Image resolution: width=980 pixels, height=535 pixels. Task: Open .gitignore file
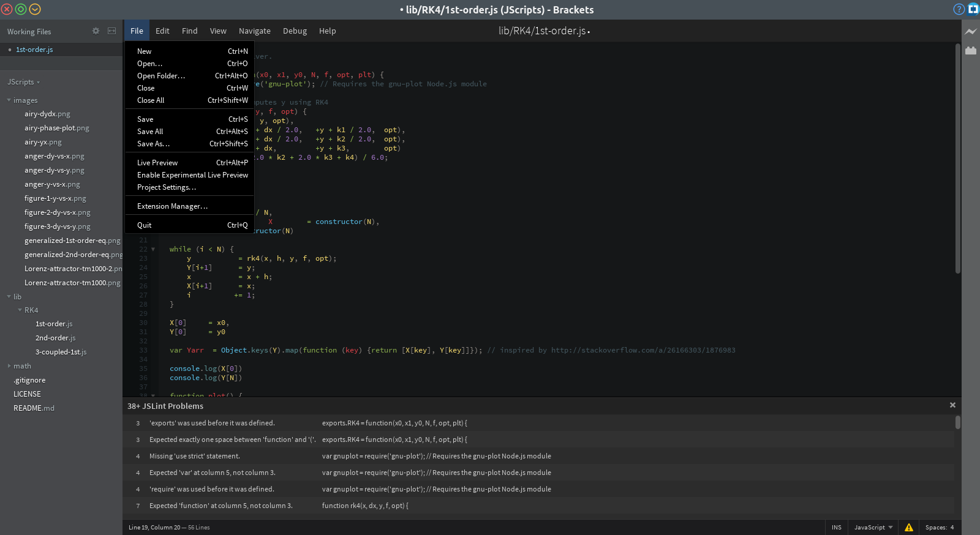coord(29,380)
